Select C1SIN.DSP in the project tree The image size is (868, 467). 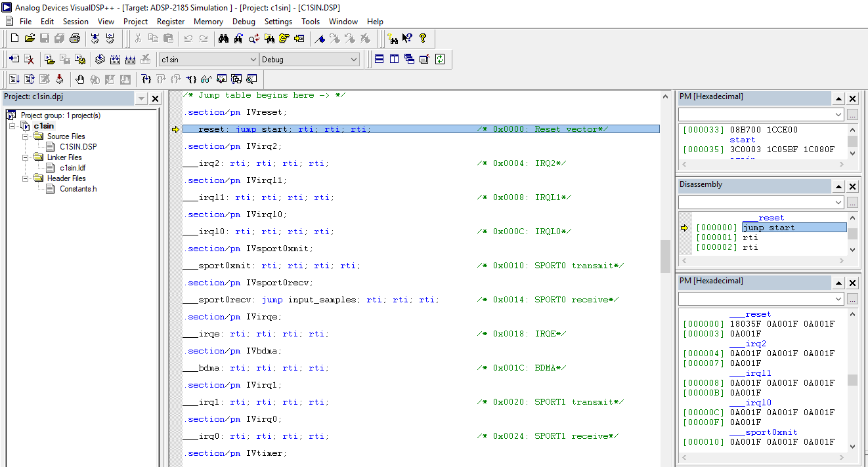(x=79, y=146)
